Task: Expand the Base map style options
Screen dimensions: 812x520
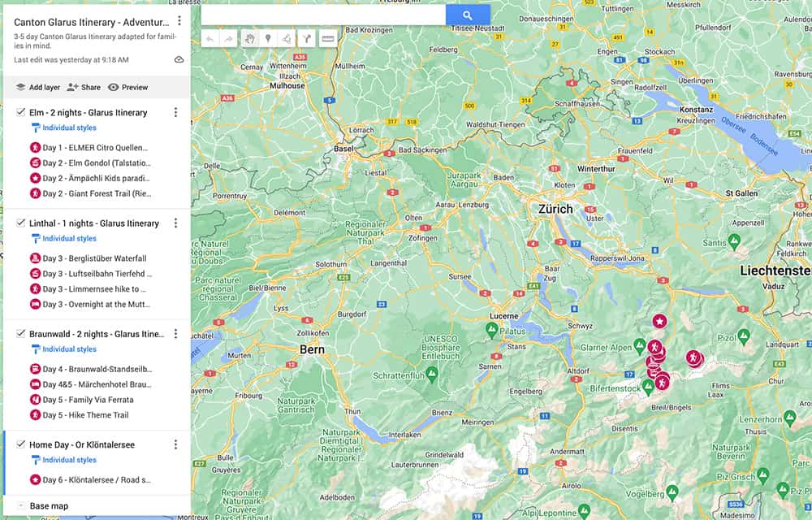Action: (x=20, y=505)
